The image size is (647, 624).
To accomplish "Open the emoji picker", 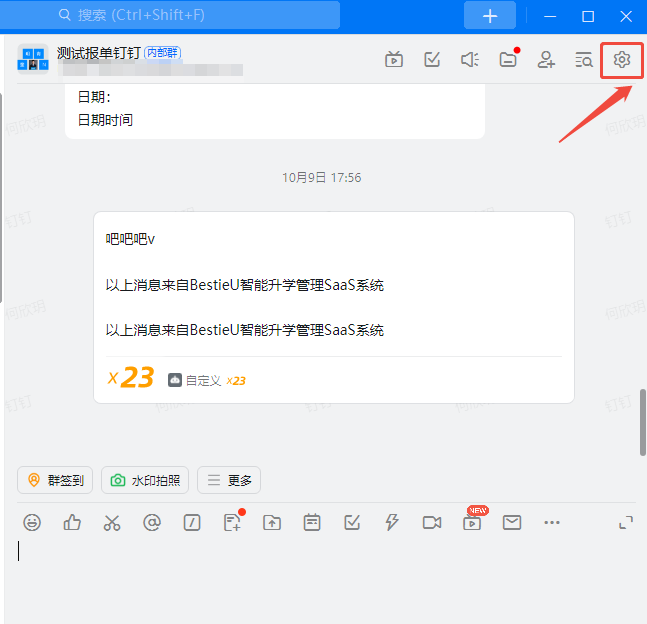I will 32,522.
